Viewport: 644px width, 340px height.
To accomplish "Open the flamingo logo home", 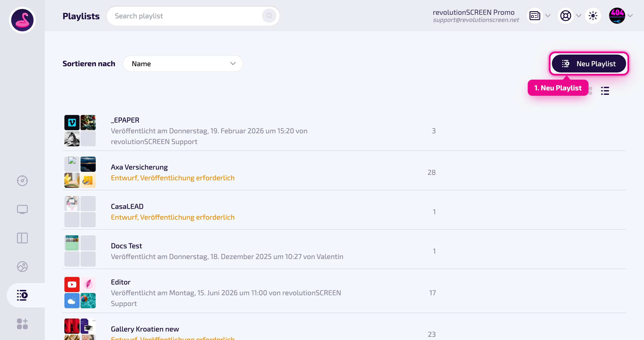I will coord(22,20).
